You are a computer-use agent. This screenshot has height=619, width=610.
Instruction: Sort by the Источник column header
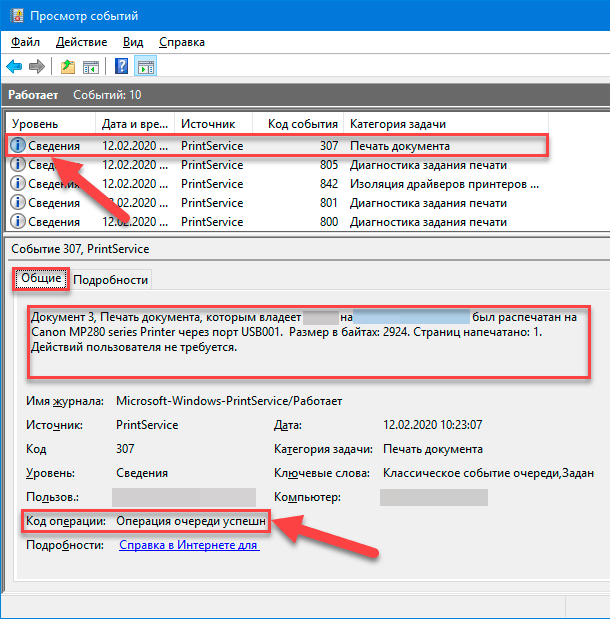pos(213,124)
